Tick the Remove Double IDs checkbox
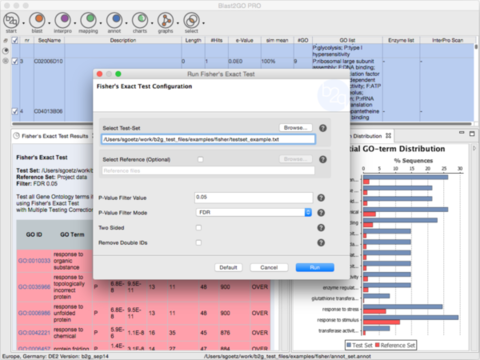 (199, 243)
